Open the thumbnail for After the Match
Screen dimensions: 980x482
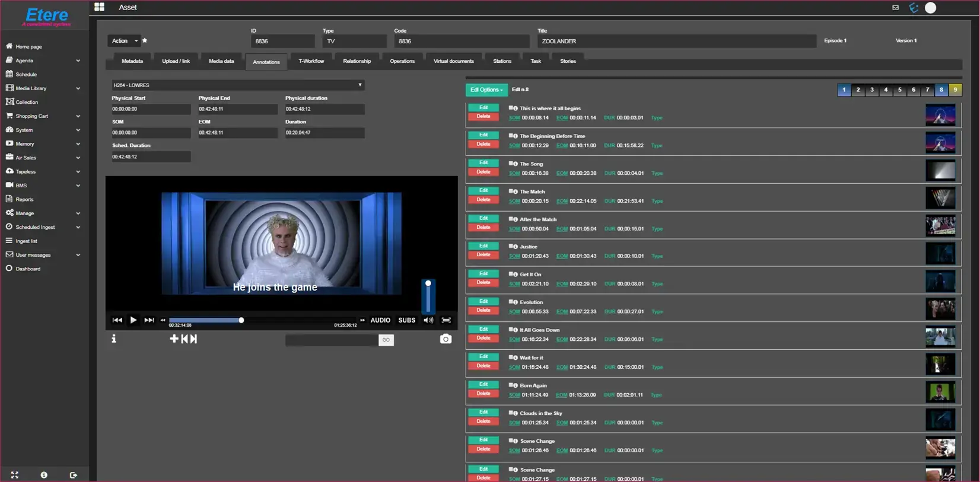[x=940, y=225]
